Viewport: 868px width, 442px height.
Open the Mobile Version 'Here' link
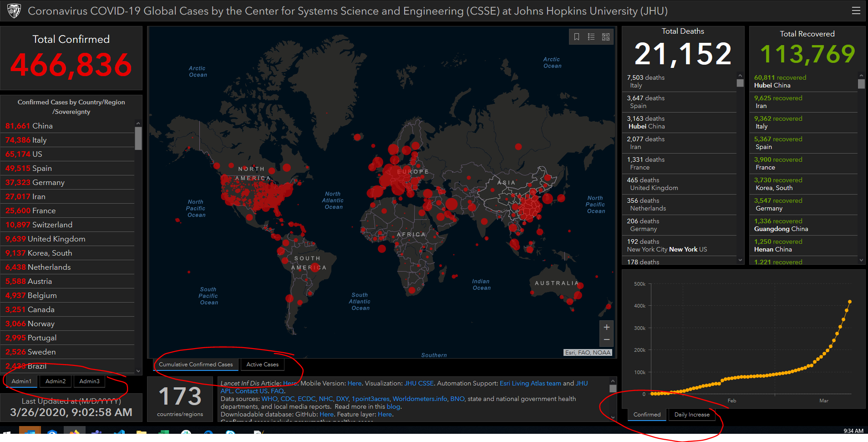(355, 384)
